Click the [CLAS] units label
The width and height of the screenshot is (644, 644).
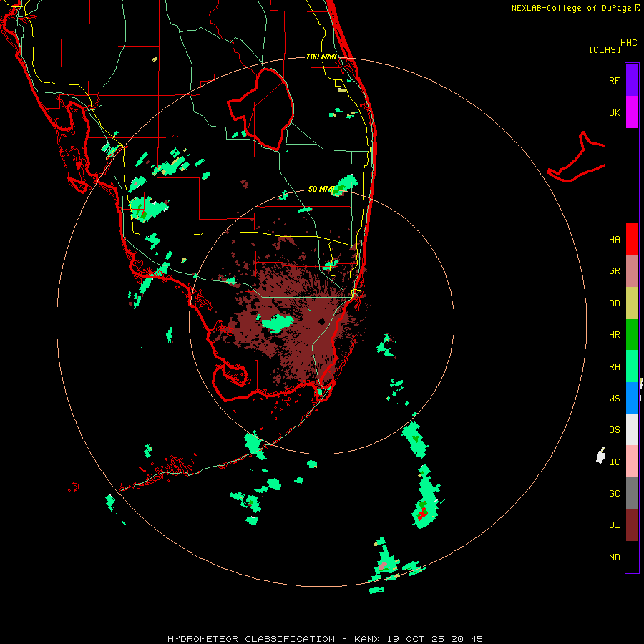605,50
